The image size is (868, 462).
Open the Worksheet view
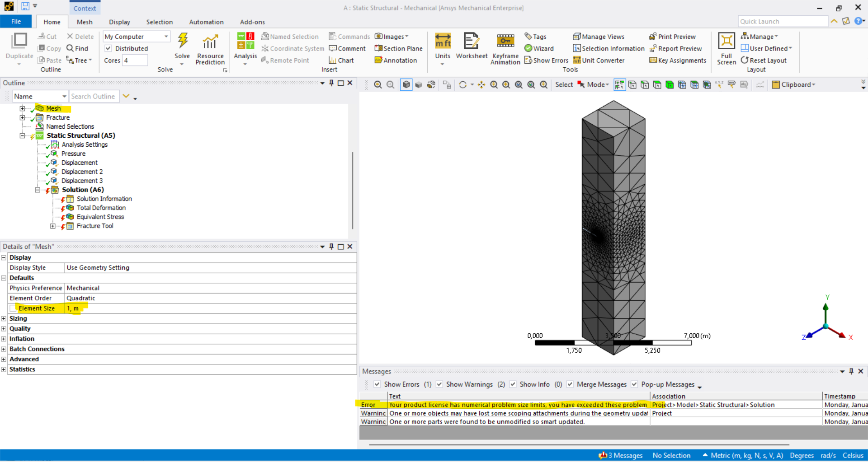point(471,46)
